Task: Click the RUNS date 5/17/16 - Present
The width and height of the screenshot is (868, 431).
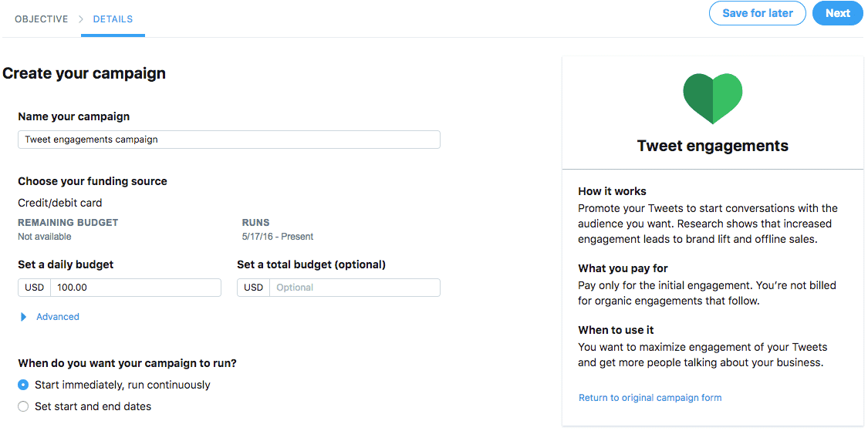Action: pyautogui.click(x=277, y=237)
